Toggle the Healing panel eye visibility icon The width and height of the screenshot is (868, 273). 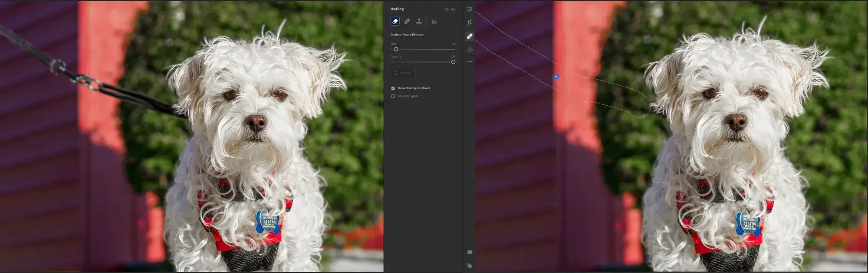[453, 9]
